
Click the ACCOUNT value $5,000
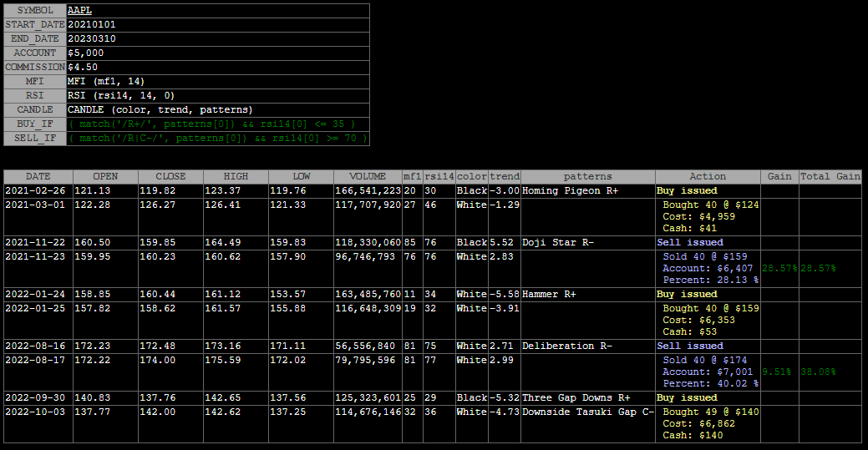pos(85,53)
